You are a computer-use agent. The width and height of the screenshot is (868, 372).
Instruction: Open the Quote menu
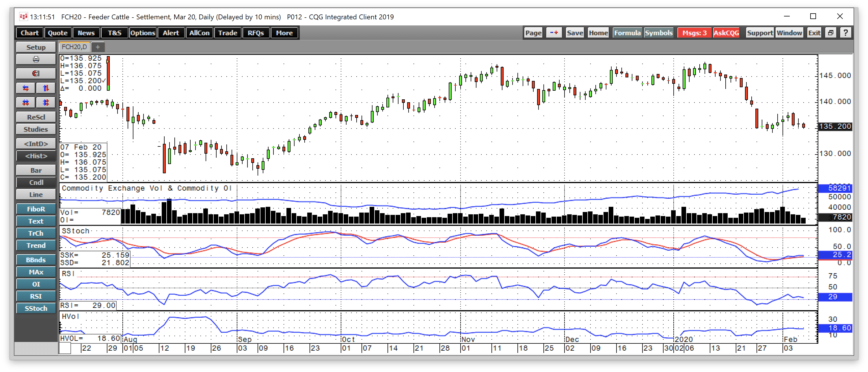point(58,33)
